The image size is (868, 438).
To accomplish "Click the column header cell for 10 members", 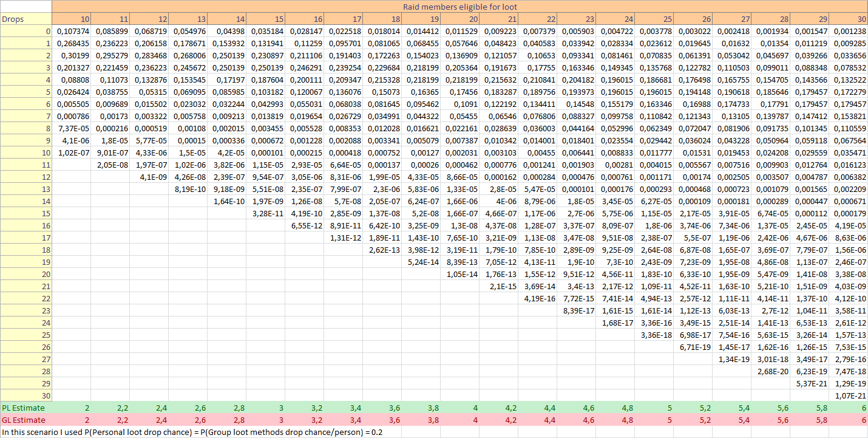I will point(72,19).
